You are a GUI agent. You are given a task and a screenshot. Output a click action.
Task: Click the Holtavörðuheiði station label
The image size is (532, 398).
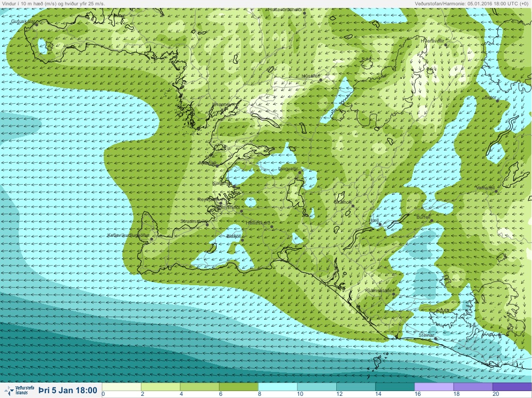(x=285, y=10)
